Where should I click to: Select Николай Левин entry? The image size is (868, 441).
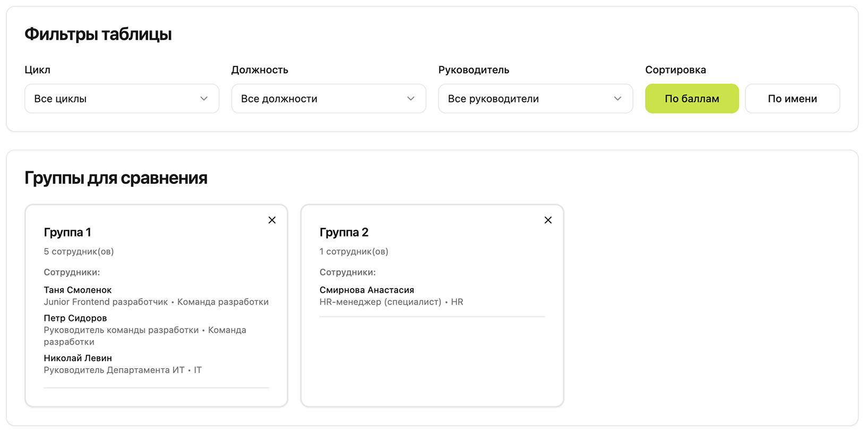pos(78,358)
